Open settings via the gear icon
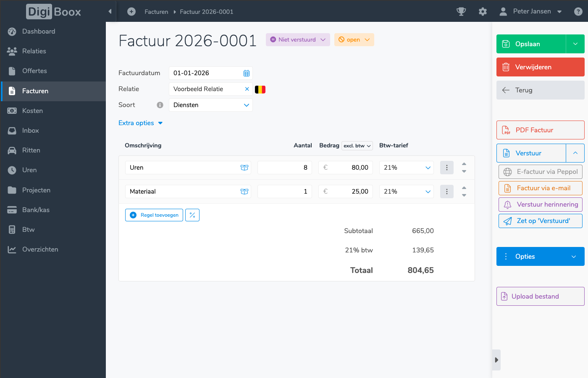This screenshot has height=378, width=588. (x=483, y=12)
